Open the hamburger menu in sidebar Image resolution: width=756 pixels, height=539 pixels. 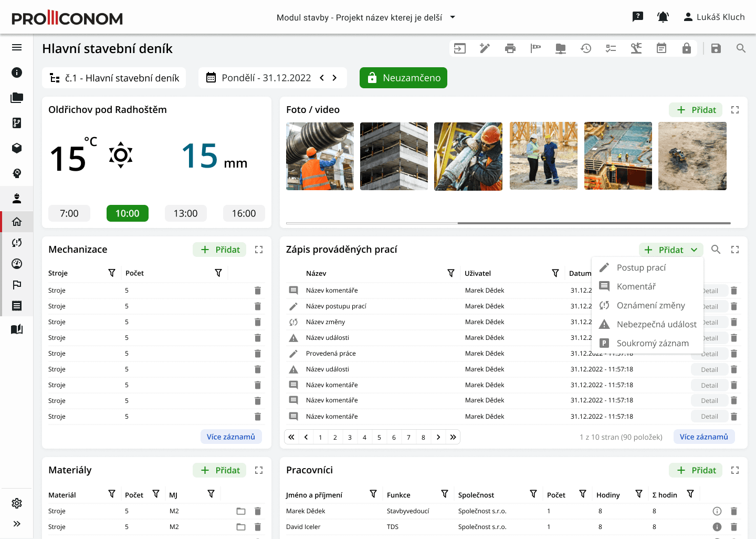coord(17,47)
